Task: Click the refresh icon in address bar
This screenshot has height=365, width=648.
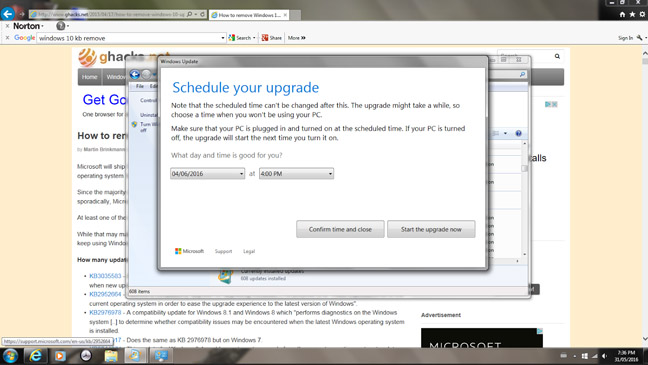Action: point(202,14)
